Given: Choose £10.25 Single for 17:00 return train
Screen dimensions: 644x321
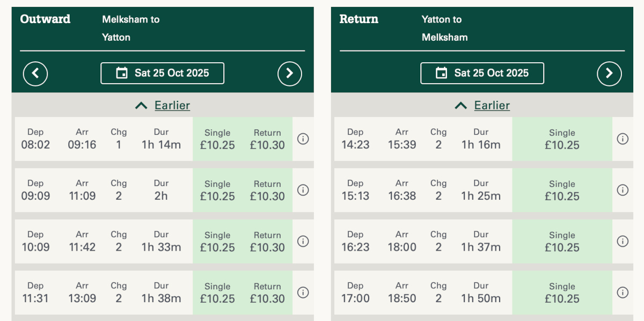Looking at the screenshot, I should coord(562,293).
